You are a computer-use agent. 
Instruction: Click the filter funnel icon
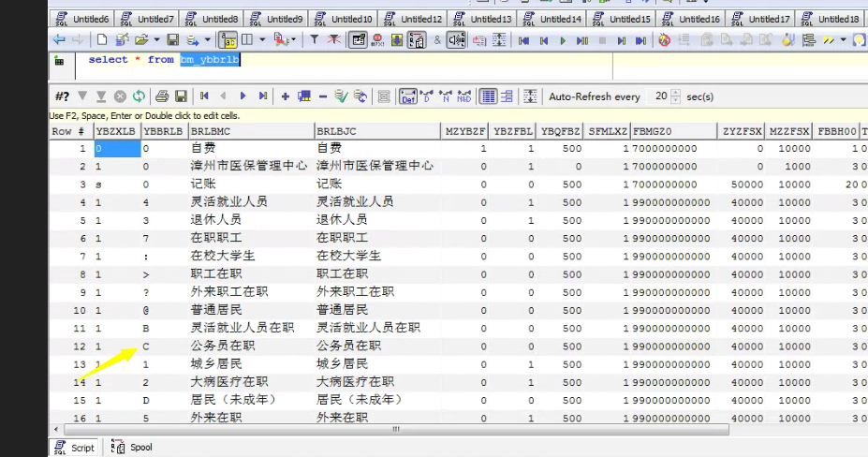[x=315, y=40]
